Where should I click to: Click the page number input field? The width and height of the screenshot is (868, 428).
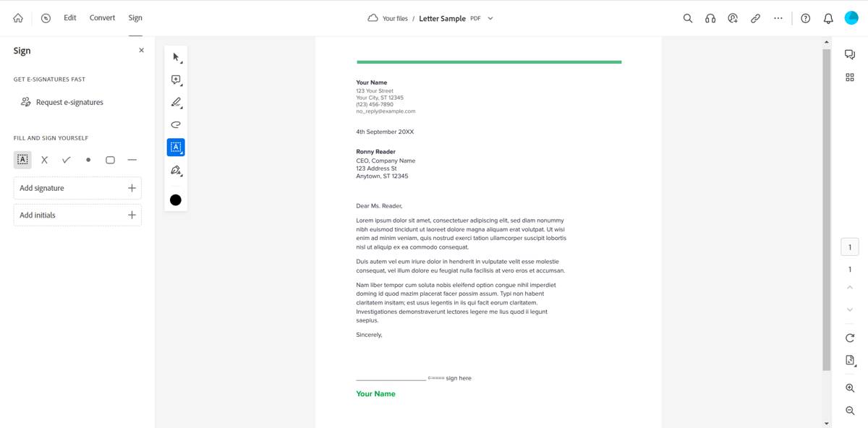click(x=850, y=247)
